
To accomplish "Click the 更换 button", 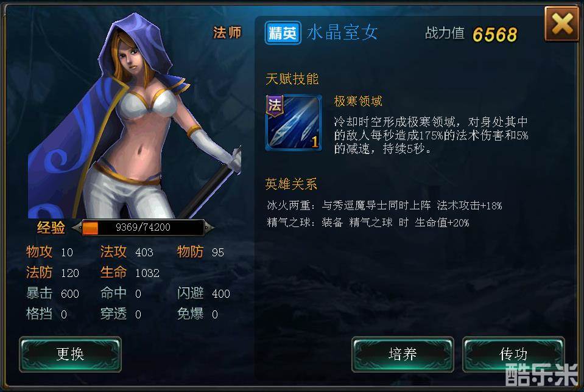I will [x=71, y=354].
